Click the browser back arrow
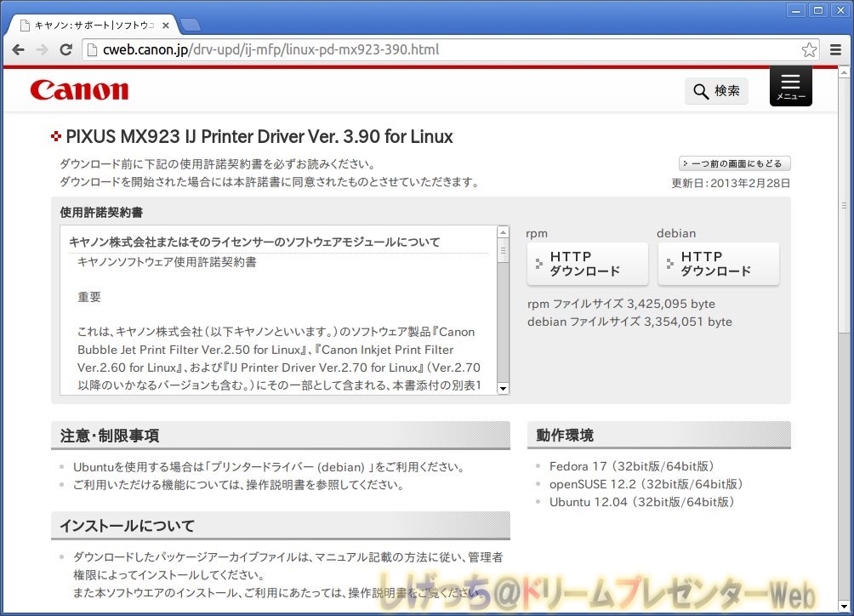854x616 pixels. click(x=19, y=49)
